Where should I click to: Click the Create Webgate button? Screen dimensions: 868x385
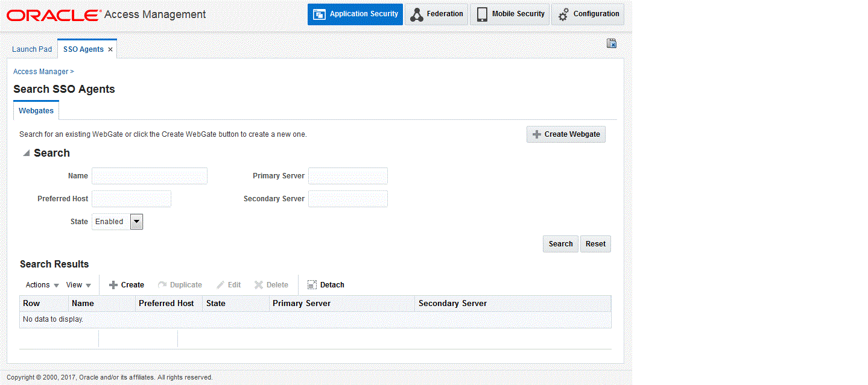[x=566, y=134]
